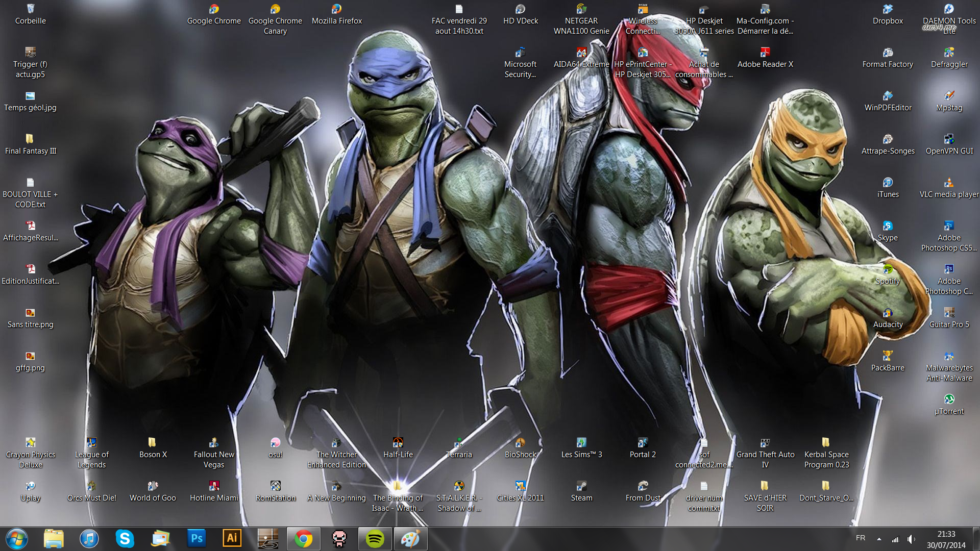The image size is (980, 551).
Task: Open Windows Explorer from the taskbar
Action: 54,539
